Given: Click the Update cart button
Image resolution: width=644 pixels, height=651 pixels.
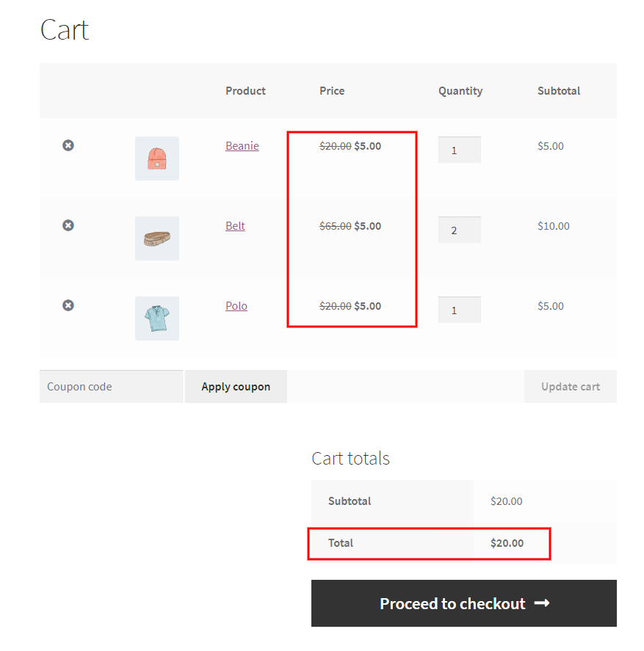Looking at the screenshot, I should point(570,386).
